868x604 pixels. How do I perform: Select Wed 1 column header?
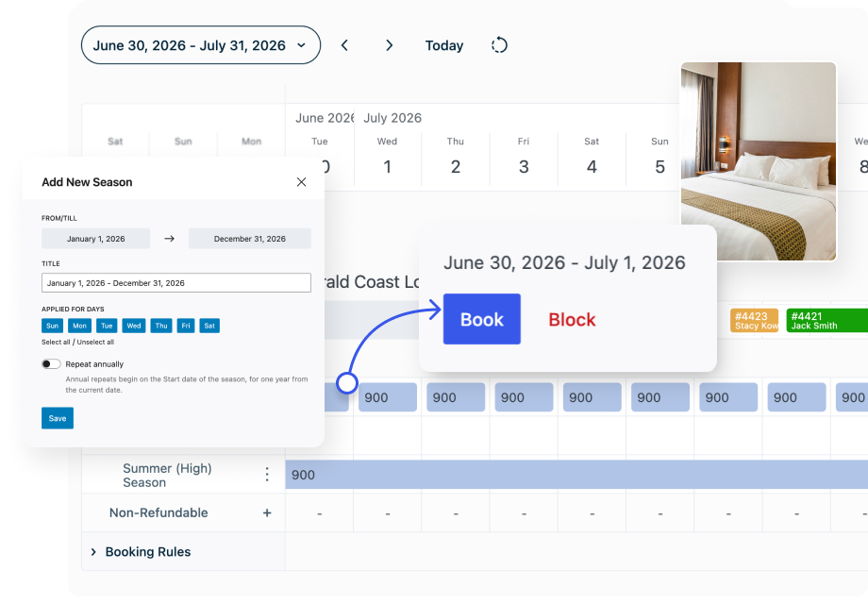pos(388,157)
